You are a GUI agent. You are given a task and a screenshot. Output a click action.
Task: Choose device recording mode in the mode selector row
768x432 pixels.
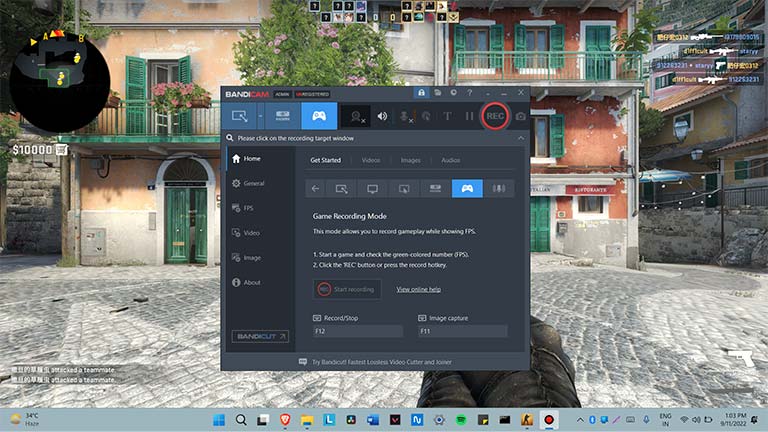click(x=435, y=189)
